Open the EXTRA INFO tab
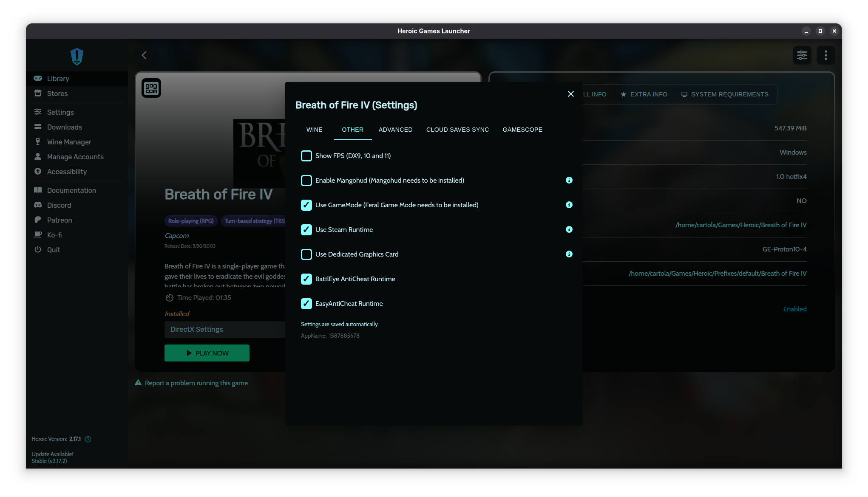This screenshot has height=497, width=868. 644,94
